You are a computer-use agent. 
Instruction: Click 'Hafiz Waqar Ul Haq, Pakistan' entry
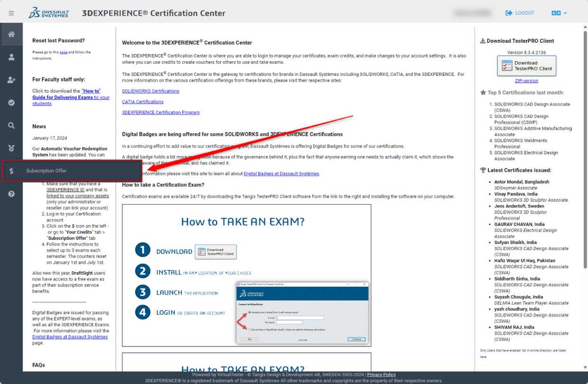[x=524, y=261]
